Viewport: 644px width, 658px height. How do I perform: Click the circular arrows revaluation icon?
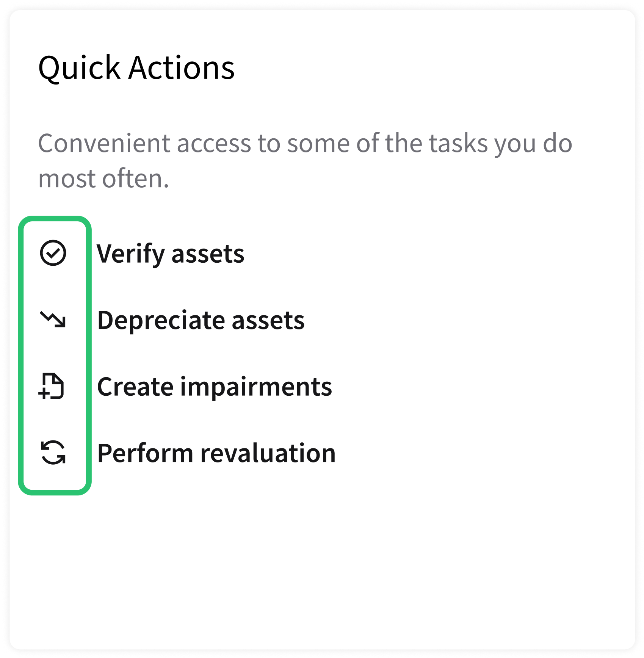click(x=53, y=453)
